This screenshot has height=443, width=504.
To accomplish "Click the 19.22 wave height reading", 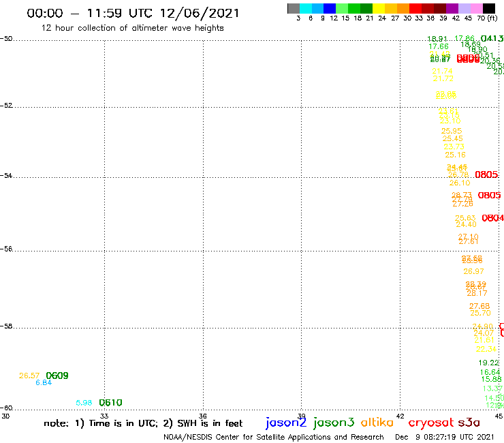I will pyautogui.click(x=489, y=363).
